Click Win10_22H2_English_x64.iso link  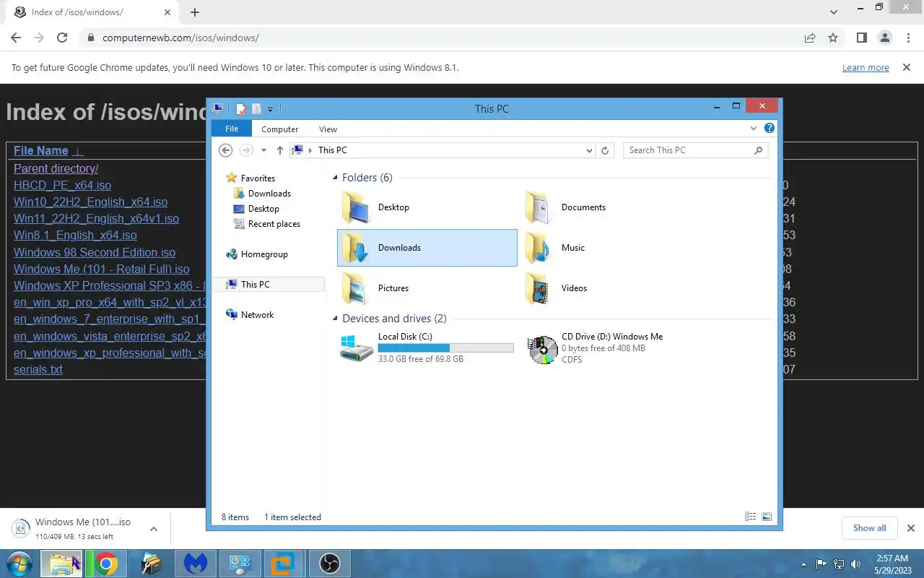(x=90, y=202)
